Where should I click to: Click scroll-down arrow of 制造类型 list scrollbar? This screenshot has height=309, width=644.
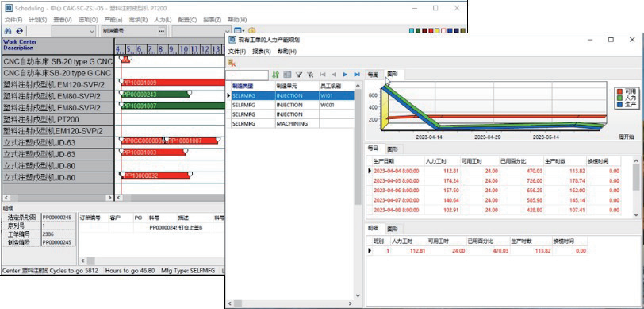[x=357, y=295]
